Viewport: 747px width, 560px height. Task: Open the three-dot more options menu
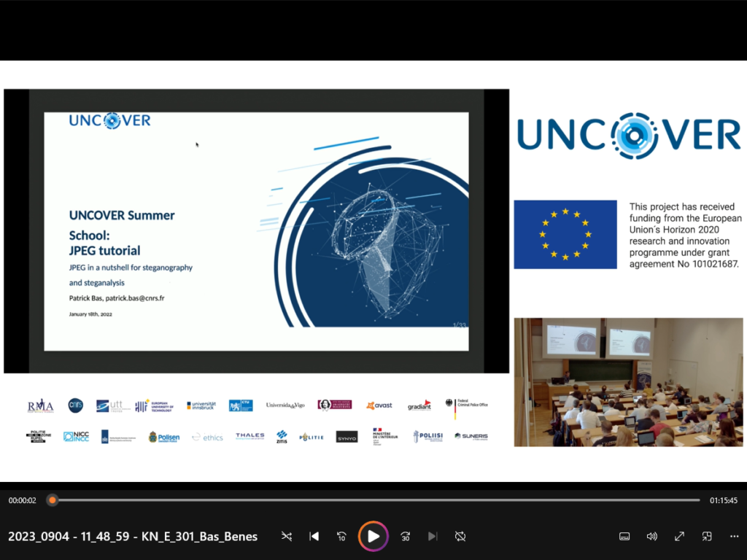pos(734,537)
